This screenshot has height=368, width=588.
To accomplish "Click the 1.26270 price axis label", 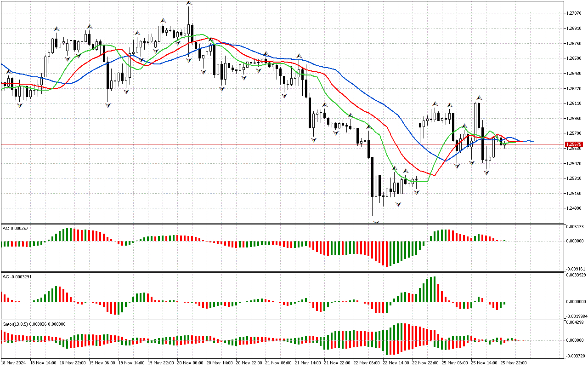I will click(x=574, y=88).
